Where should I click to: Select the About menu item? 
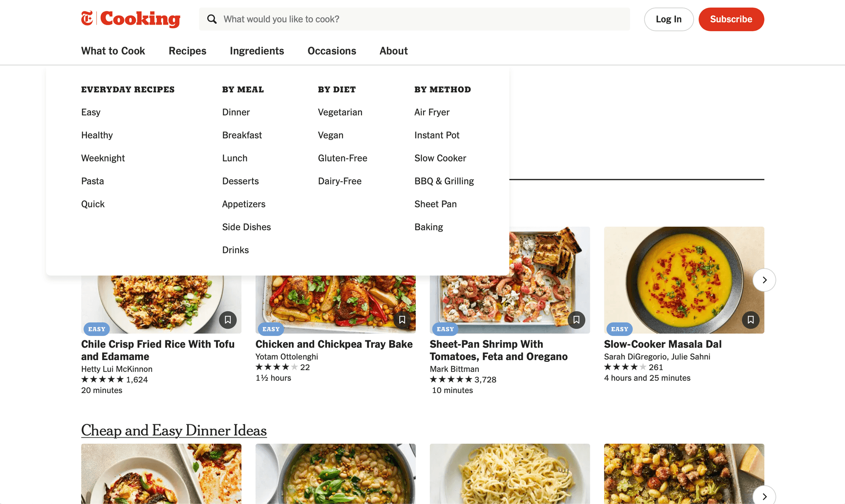393,51
